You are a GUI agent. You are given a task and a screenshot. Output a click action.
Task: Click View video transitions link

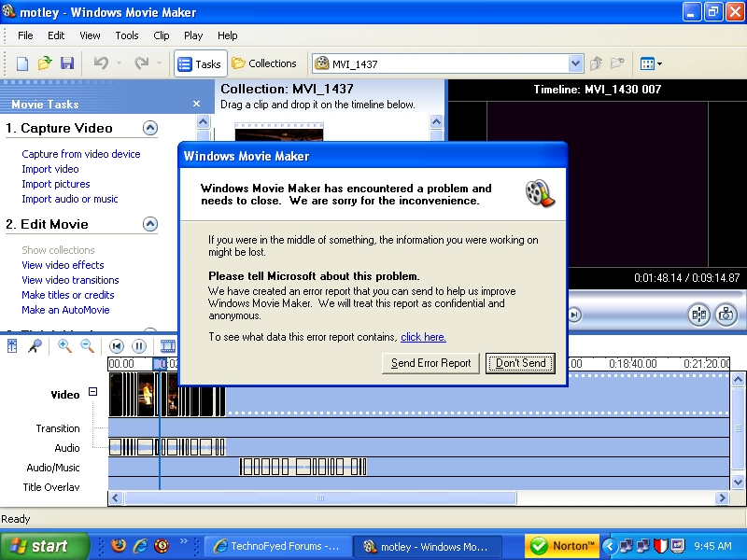pos(70,280)
